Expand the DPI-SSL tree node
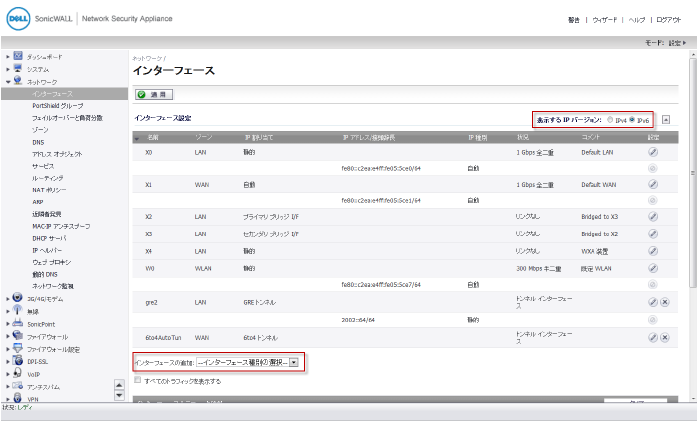Viewport: 700px width, 442px height. (x=8, y=362)
